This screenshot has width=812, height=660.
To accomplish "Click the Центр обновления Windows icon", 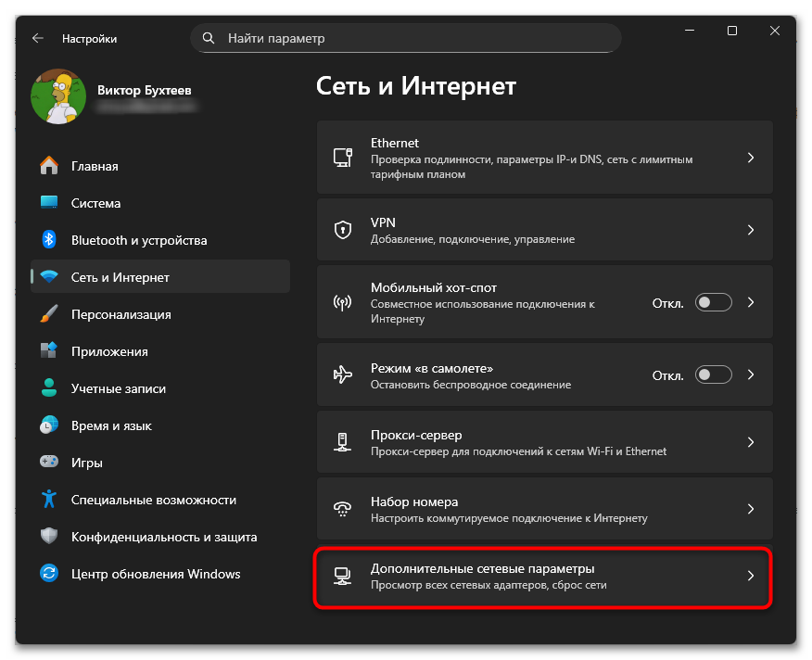I will point(50,574).
